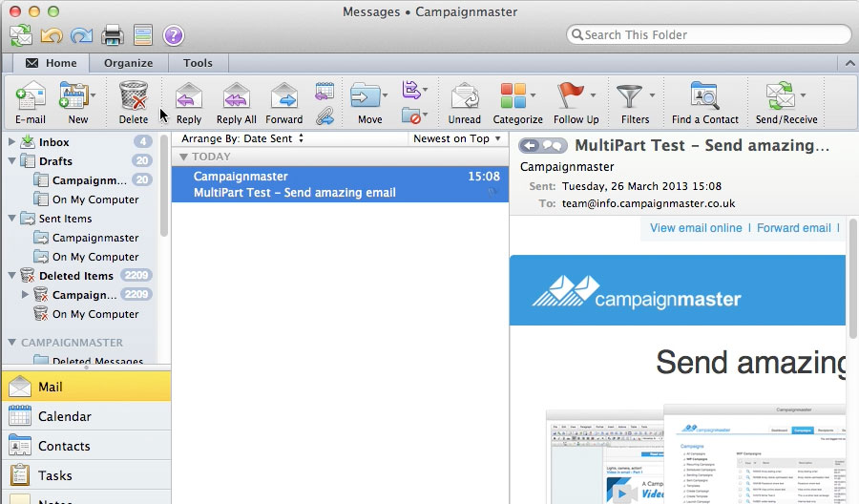Open the Categorize dropdown arrow
The image size is (859, 504).
pos(533,95)
